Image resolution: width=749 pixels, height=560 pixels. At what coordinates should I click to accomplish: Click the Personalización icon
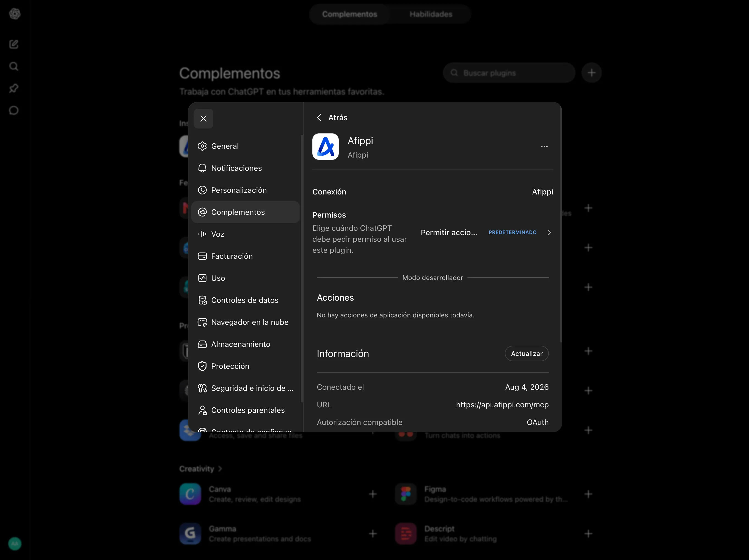click(202, 190)
